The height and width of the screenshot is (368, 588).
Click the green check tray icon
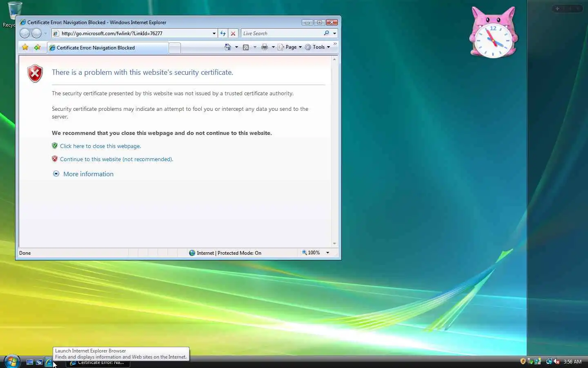tap(530, 361)
